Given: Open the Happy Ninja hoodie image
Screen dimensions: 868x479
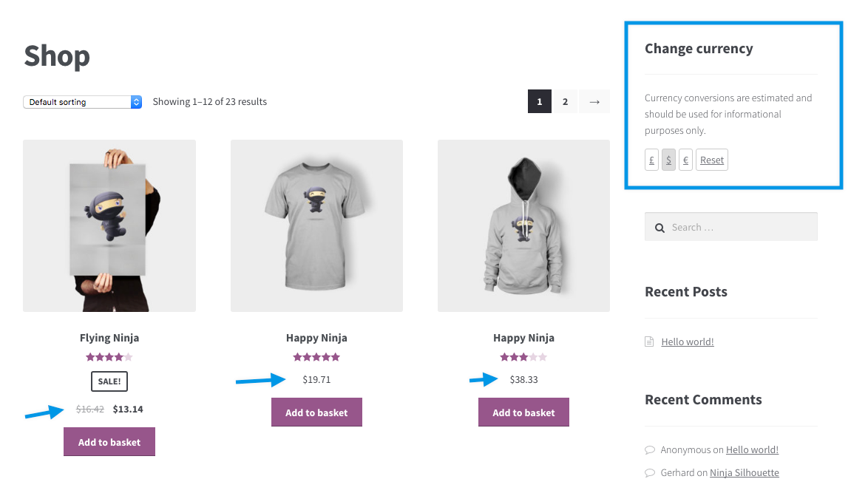Looking at the screenshot, I should [x=523, y=225].
